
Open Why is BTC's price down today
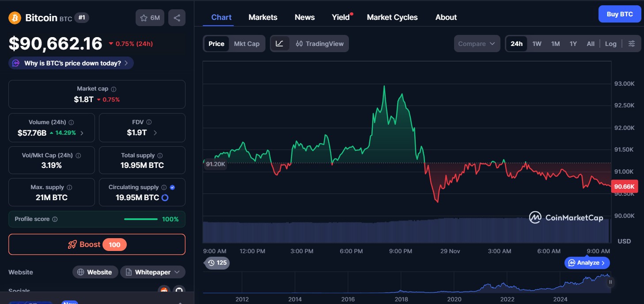tap(71, 63)
